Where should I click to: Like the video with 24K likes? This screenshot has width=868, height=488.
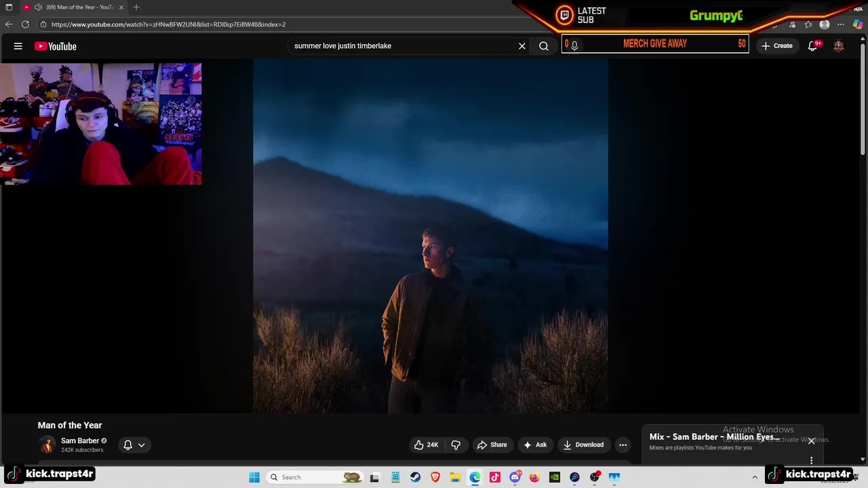click(427, 445)
